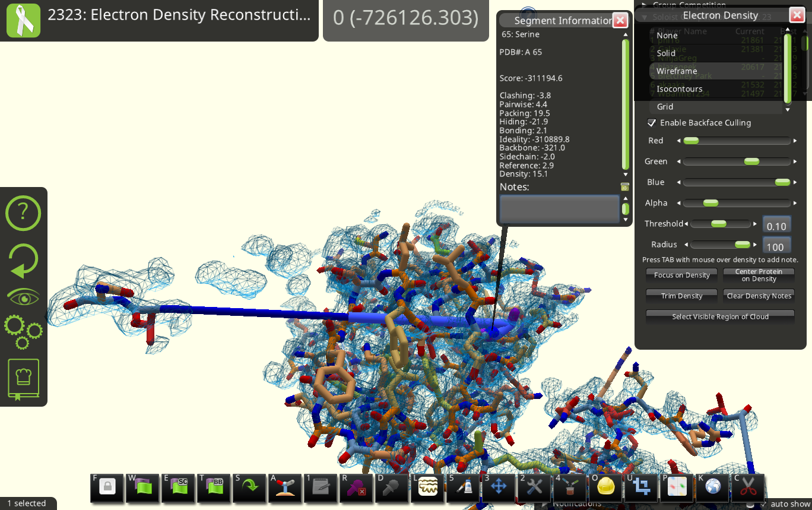Select the green Shake tool icon

[x=250, y=487]
